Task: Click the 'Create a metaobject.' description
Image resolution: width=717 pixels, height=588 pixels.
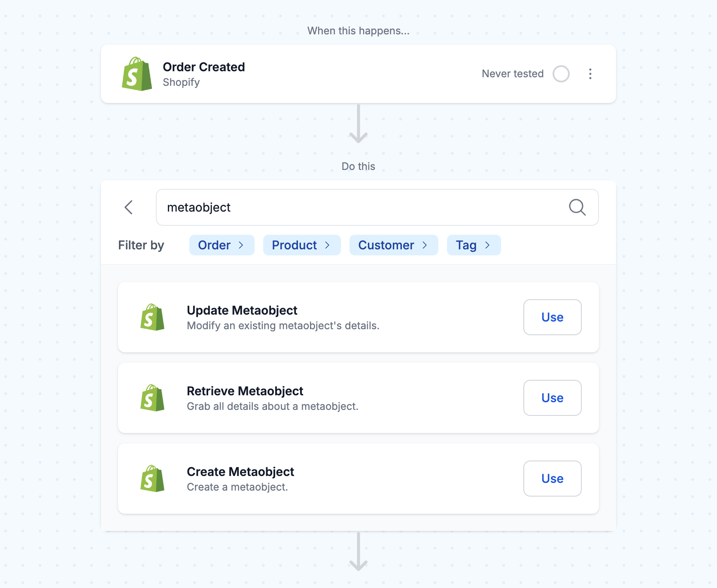Action: pos(237,487)
